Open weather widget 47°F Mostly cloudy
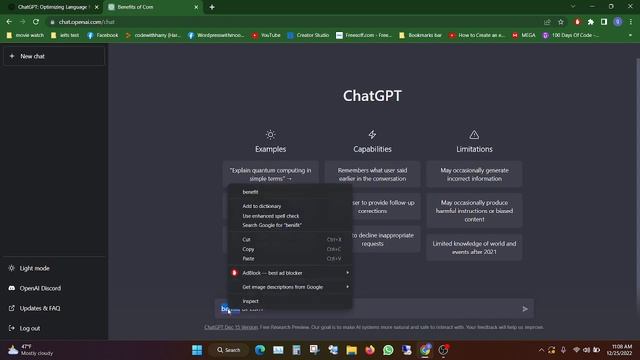This screenshot has width=640, height=360. point(31,350)
